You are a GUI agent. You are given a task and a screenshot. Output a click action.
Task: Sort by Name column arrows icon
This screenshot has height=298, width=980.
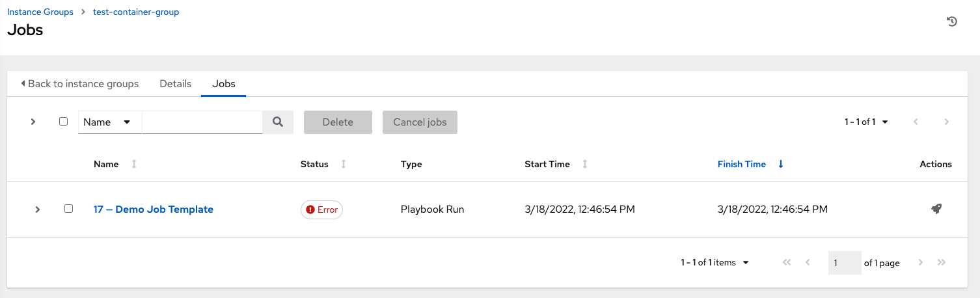coord(134,165)
